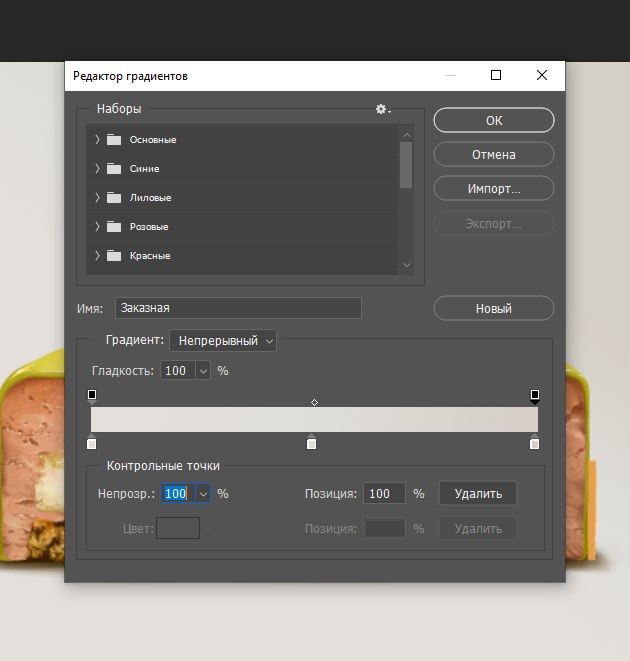The height and width of the screenshot is (661, 630).
Task: Click the Красные folder icon
Action: tap(114, 256)
